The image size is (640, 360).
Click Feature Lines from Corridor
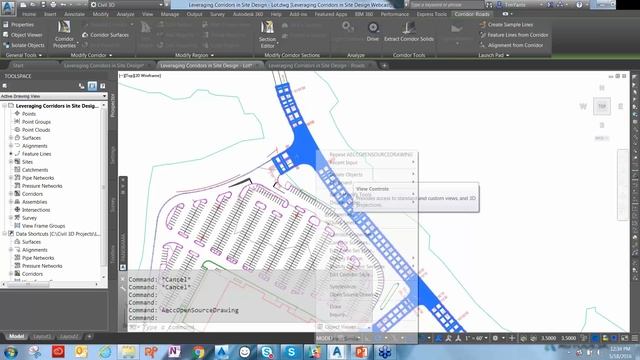tap(514, 35)
